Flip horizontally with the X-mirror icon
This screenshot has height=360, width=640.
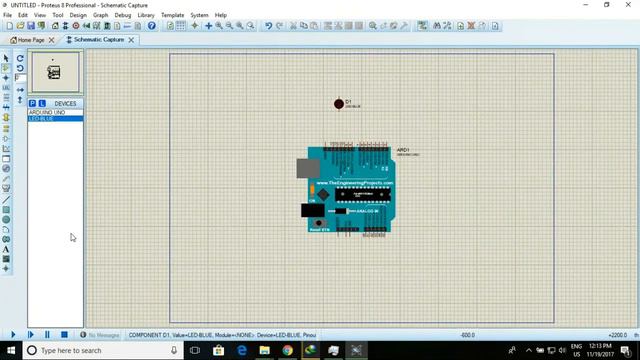tap(20, 90)
